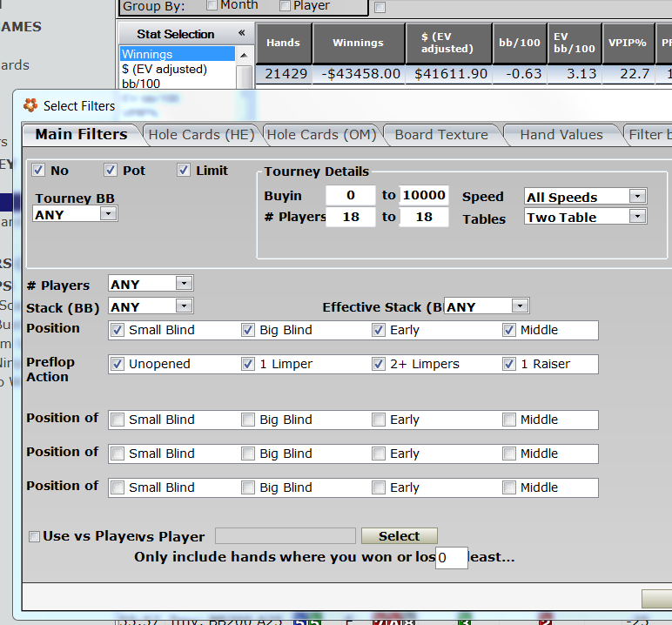Check Small Blind in first Position of row
Image resolution: width=672 pixels, height=625 pixels.
(x=118, y=420)
